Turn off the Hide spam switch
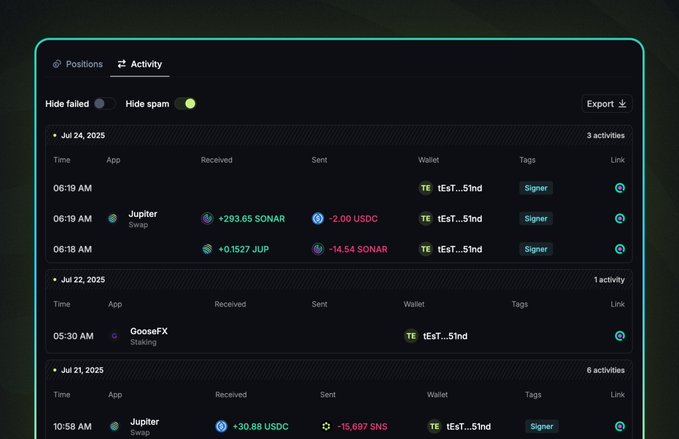The height and width of the screenshot is (439, 679). pyautogui.click(x=185, y=103)
